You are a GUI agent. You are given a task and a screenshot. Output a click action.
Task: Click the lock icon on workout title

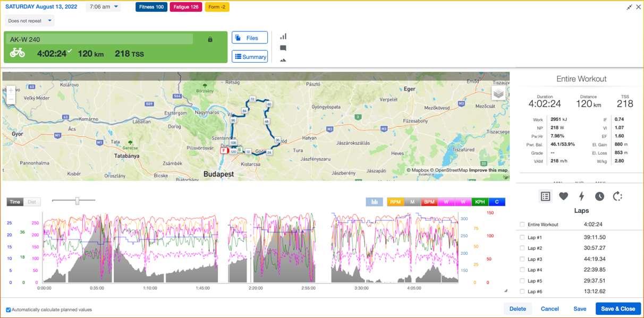[x=210, y=39]
